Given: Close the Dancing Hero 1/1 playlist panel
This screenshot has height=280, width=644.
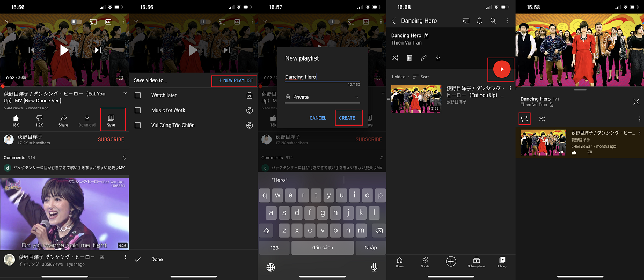Looking at the screenshot, I should coord(636,101).
